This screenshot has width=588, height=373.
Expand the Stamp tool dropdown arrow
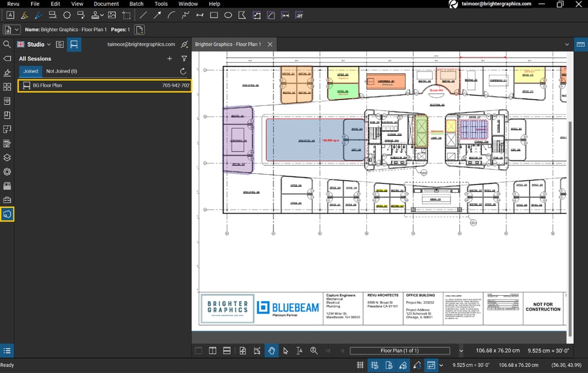pyautogui.click(x=101, y=15)
